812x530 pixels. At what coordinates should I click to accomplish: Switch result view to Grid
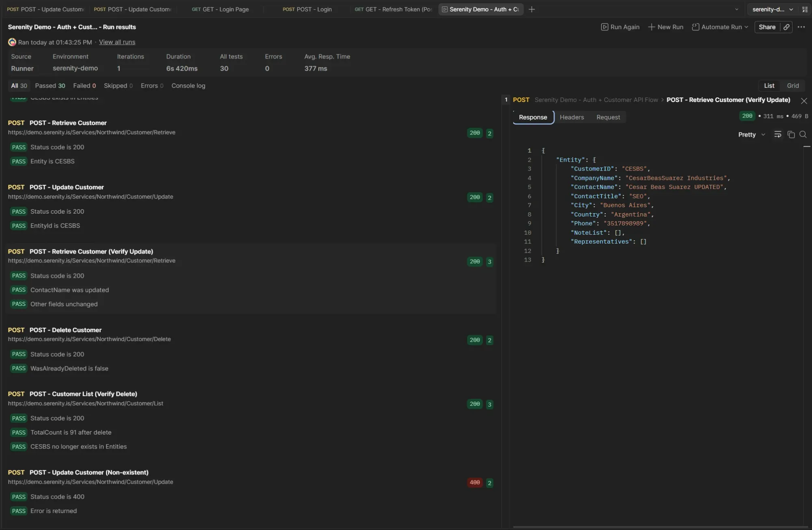pos(793,85)
